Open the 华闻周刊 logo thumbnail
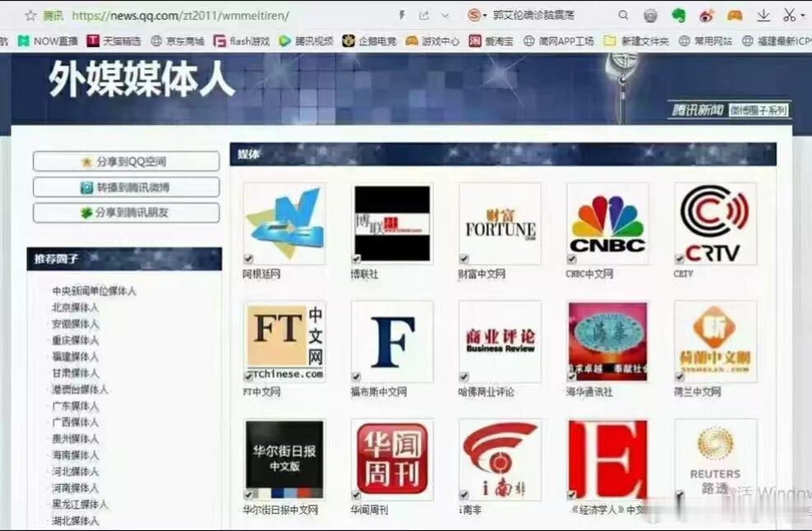This screenshot has height=531, width=812. [x=392, y=460]
